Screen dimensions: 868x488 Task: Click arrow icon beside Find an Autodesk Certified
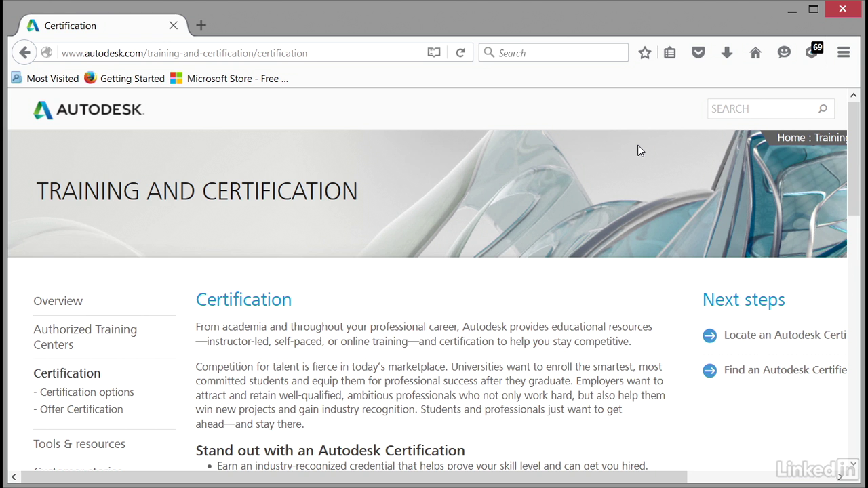(x=709, y=370)
